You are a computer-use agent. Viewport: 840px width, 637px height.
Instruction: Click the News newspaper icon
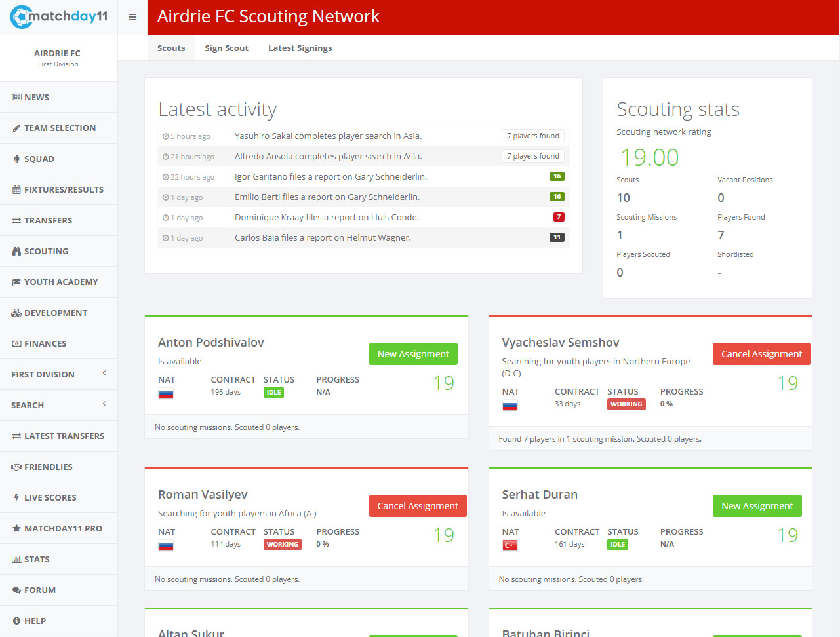(16, 97)
